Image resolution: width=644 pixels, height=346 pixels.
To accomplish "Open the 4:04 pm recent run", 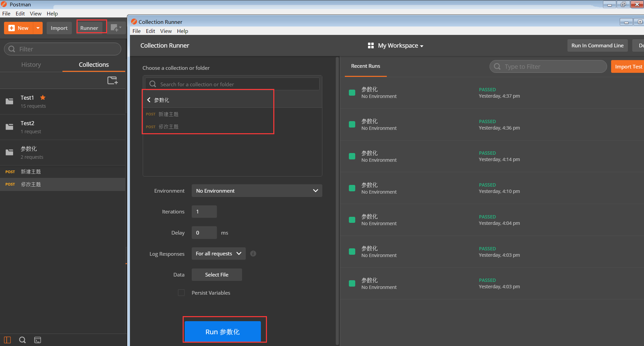I will point(492,220).
